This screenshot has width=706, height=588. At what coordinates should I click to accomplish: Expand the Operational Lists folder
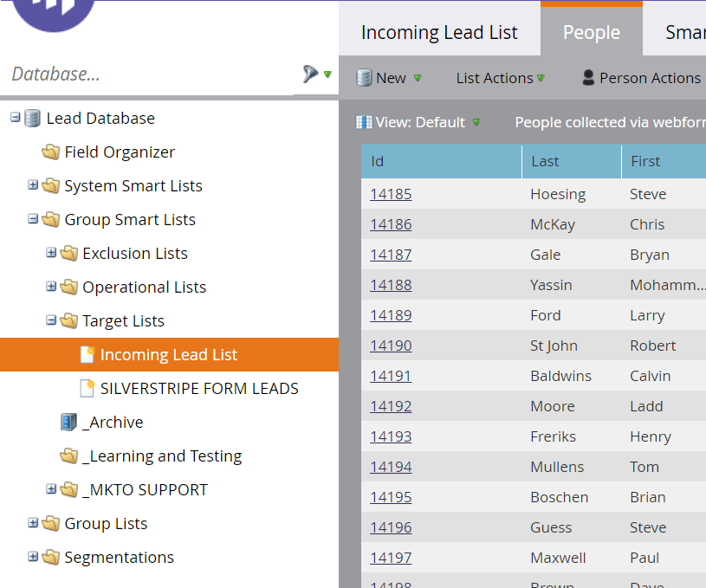tap(51, 287)
